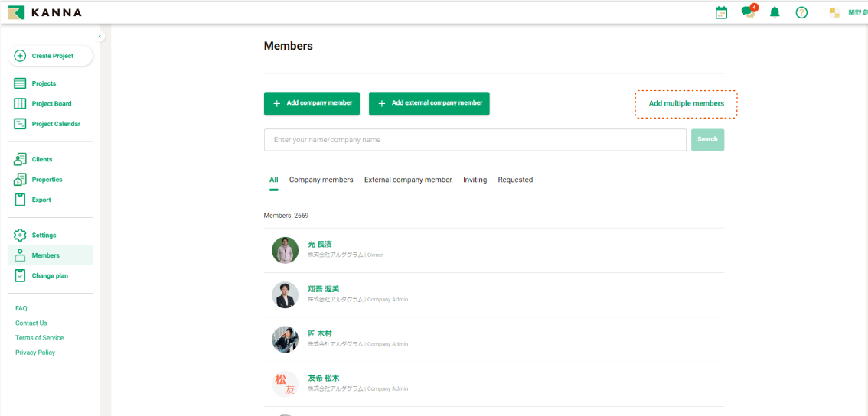Select the Inviting tab

[x=475, y=180]
